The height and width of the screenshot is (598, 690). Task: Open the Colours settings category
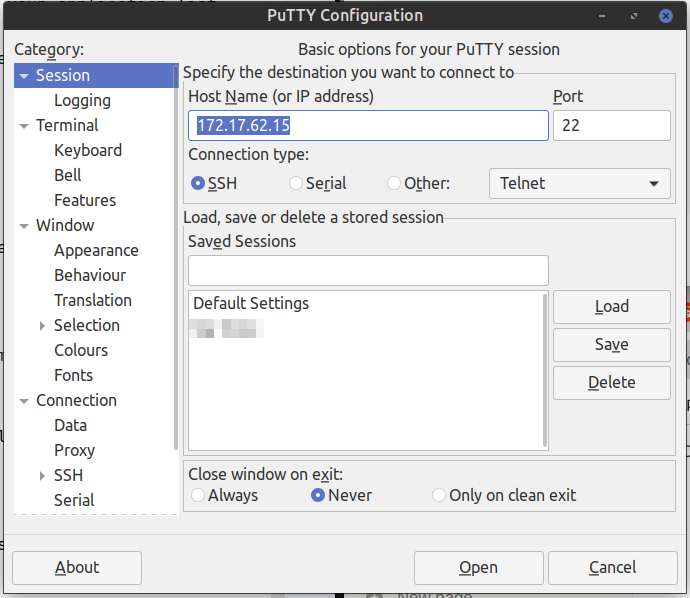coord(81,350)
